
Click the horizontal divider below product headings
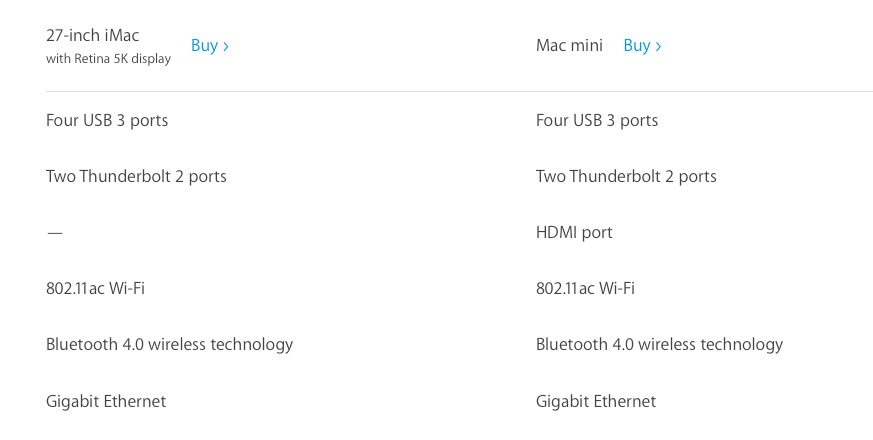click(x=459, y=91)
